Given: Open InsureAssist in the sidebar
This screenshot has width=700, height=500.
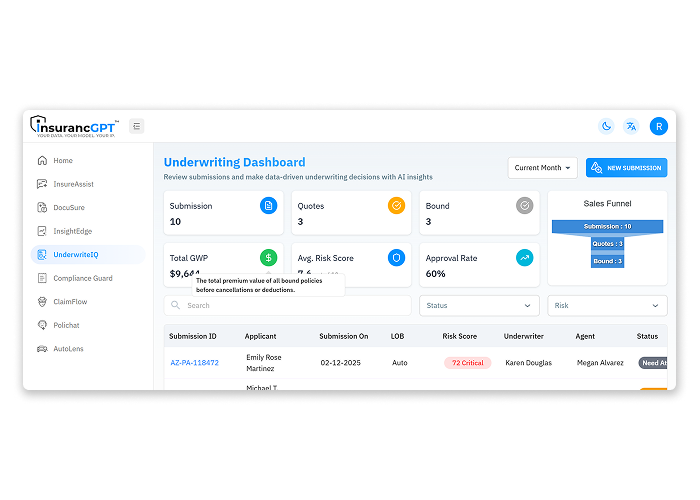Looking at the screenshot, I should pos(72,184).
